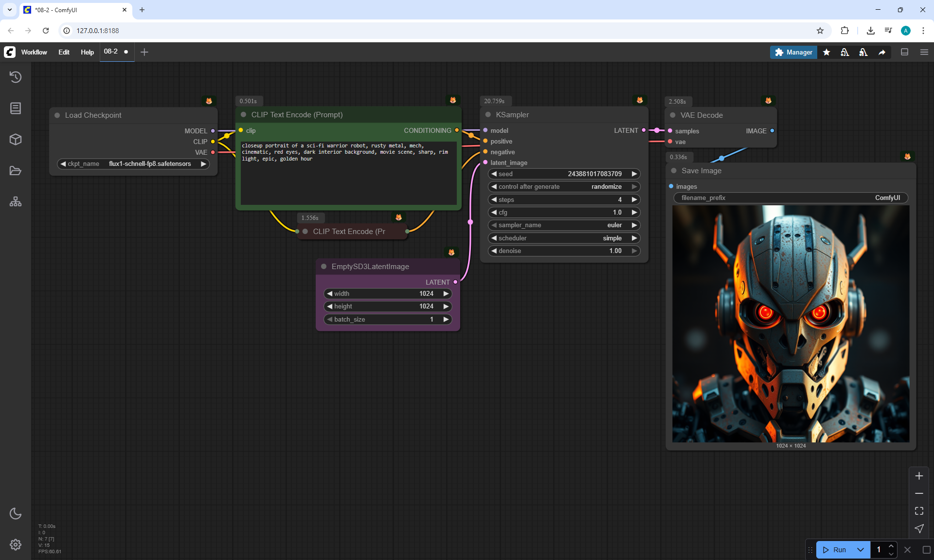Click the generated robot image preview
This screenshot has height=560, width=934.
[790, 324]
